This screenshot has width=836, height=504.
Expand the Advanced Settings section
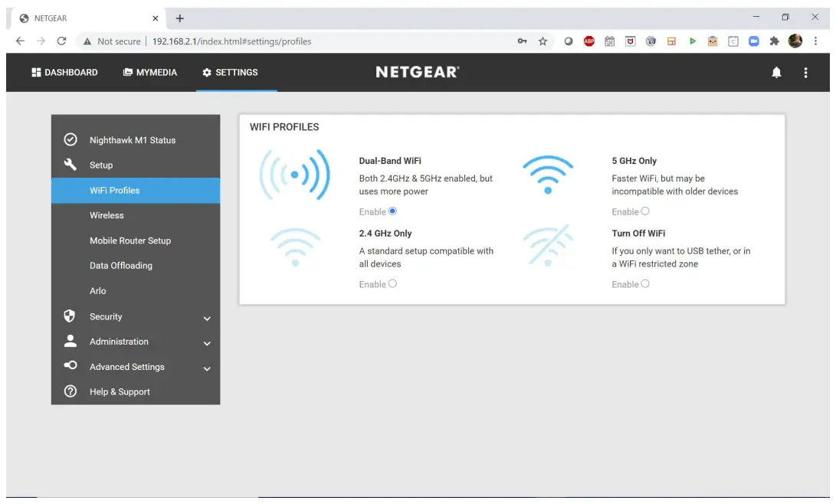207,368
